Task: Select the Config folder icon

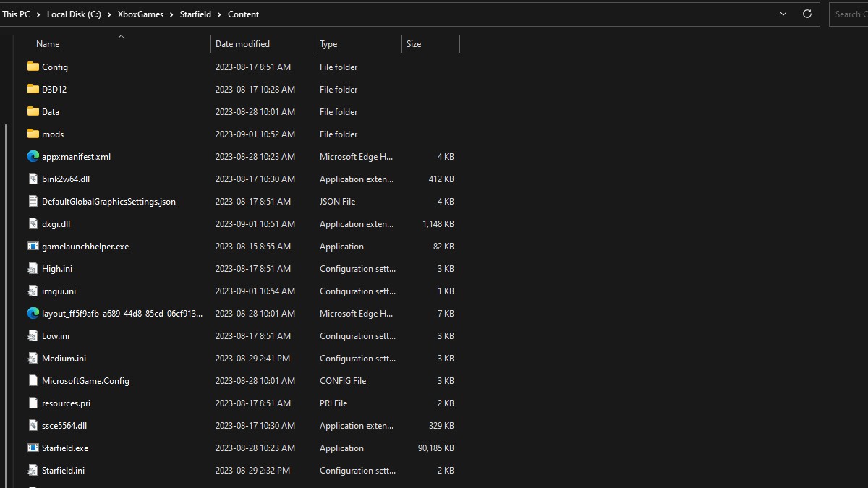Action: pos(33,67)
